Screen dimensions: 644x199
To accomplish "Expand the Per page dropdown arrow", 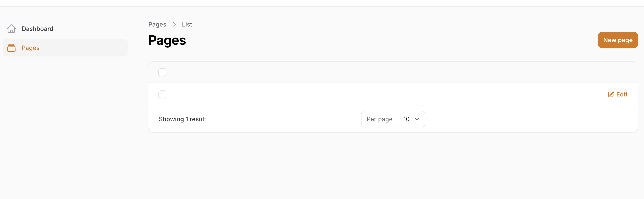I will 417,119.
